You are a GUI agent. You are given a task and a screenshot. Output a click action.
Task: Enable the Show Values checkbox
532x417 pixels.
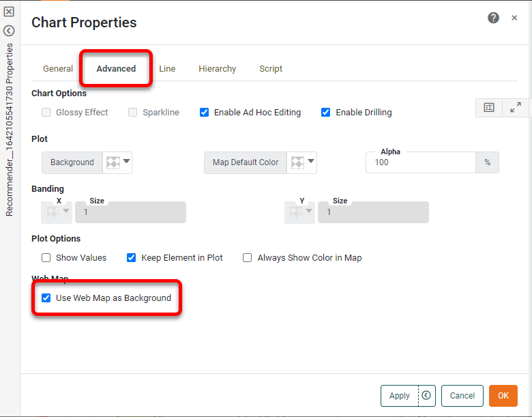pyautogui.click(x=46, y=258)
